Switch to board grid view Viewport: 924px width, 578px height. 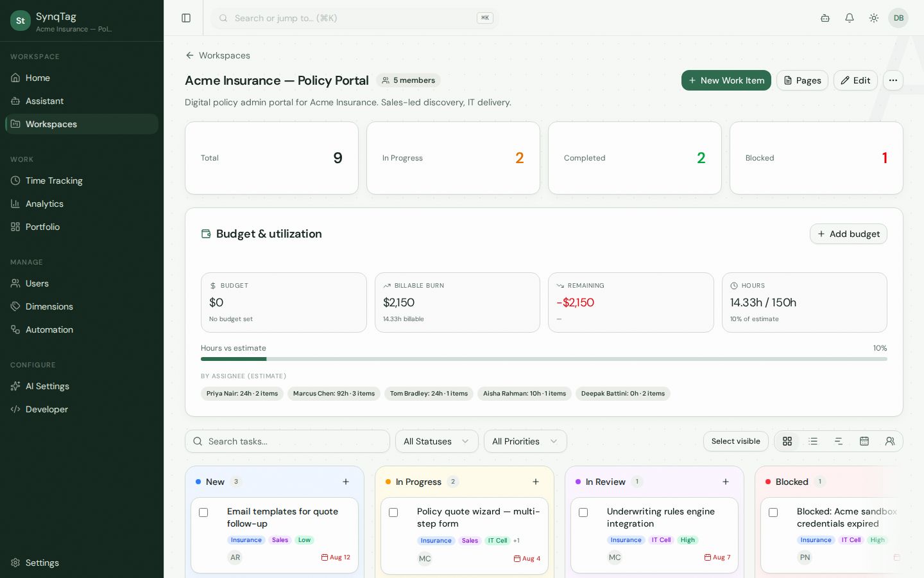point(787,441)
